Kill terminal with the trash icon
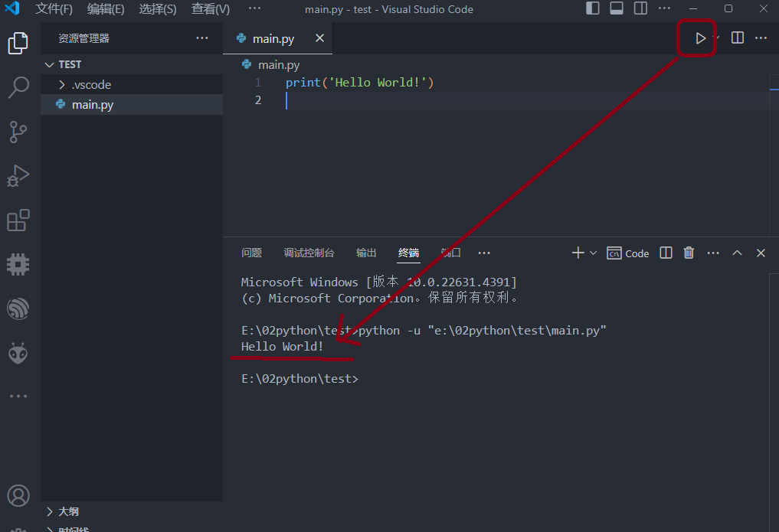This screenshot has width=779, height=532. pos(689,253)
